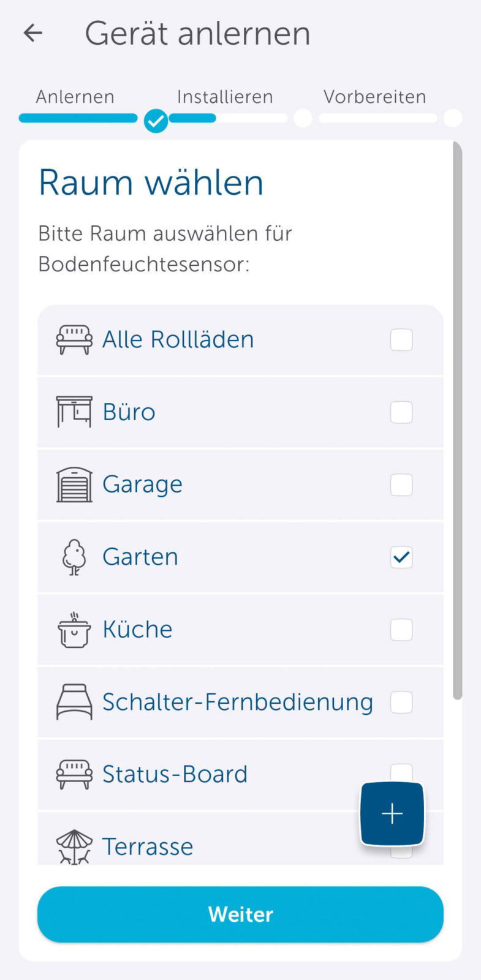Check the Garage room checkbox

(401, 484)
